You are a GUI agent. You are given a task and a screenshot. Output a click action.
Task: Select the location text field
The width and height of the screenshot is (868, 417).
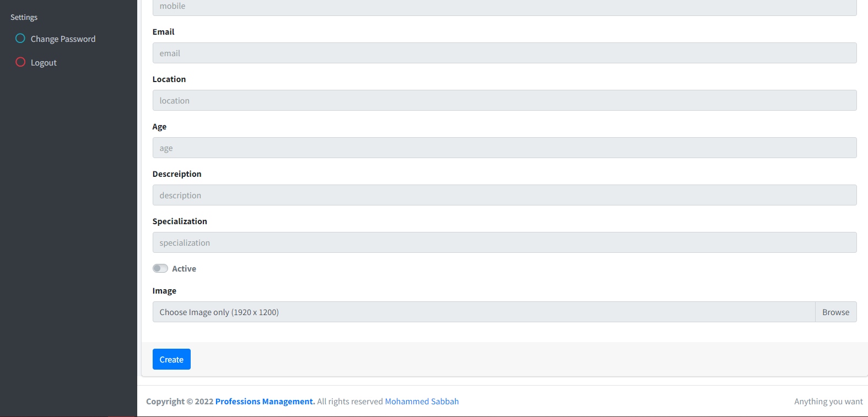pyautogui.click(x=504, y=100)
